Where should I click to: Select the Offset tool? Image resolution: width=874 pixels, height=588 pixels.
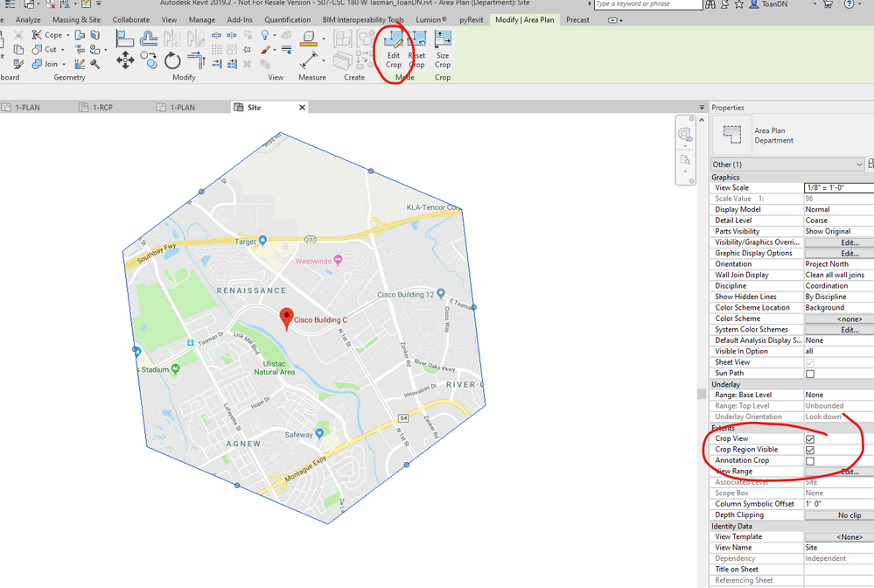(x=148, y=38)
